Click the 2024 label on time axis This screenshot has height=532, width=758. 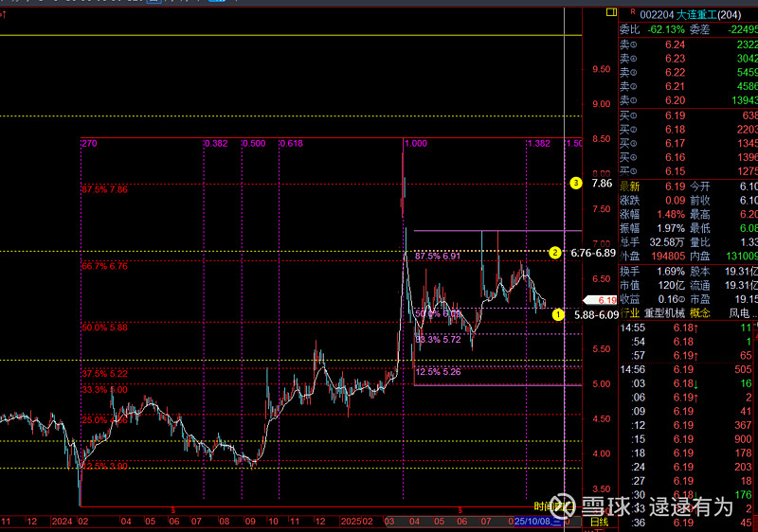click(x=62, y=522)
